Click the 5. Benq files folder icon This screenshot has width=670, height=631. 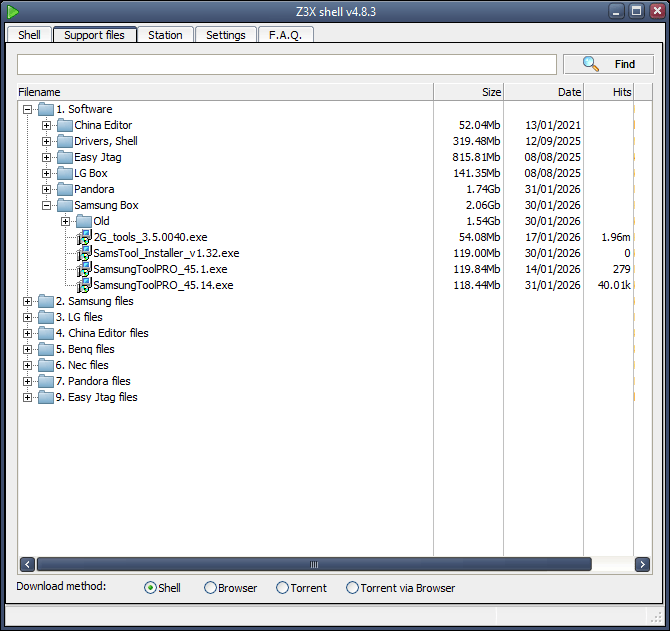pyautogui.click(x=46, y=349)
